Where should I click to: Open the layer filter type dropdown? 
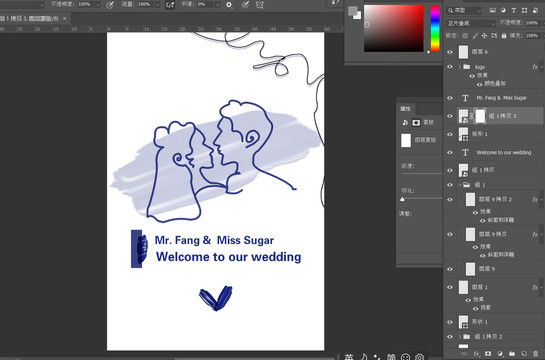coord(464,11)
